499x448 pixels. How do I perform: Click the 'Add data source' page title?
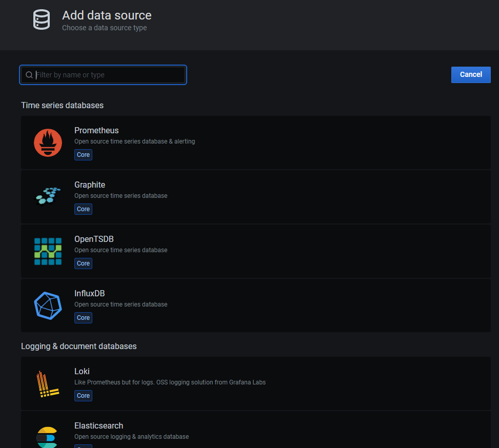(107, 15)
